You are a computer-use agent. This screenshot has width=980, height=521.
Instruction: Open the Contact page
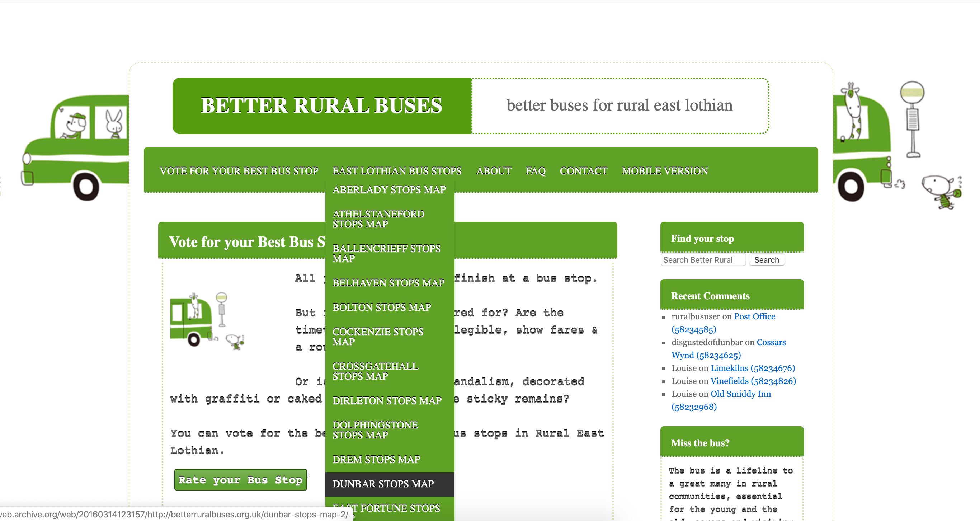pyautogui.click(x=583, y=171)
